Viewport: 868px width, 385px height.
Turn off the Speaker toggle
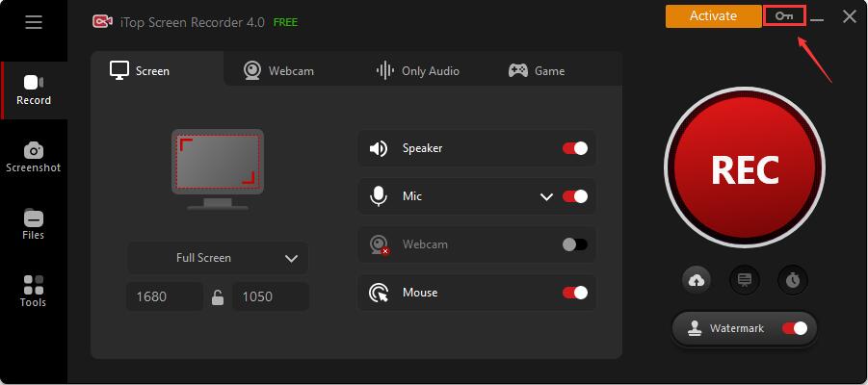575,148
